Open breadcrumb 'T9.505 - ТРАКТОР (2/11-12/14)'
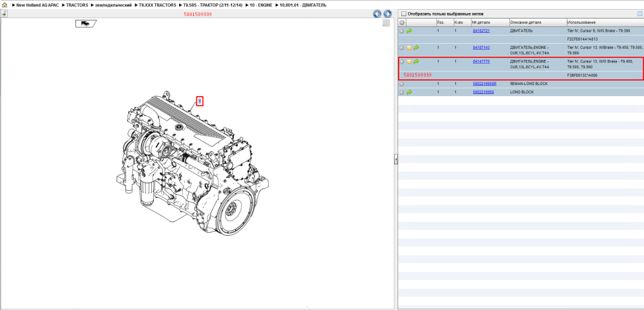Image resolution: width=644 pixels, height=310 pixels. [x=213, y=5]
